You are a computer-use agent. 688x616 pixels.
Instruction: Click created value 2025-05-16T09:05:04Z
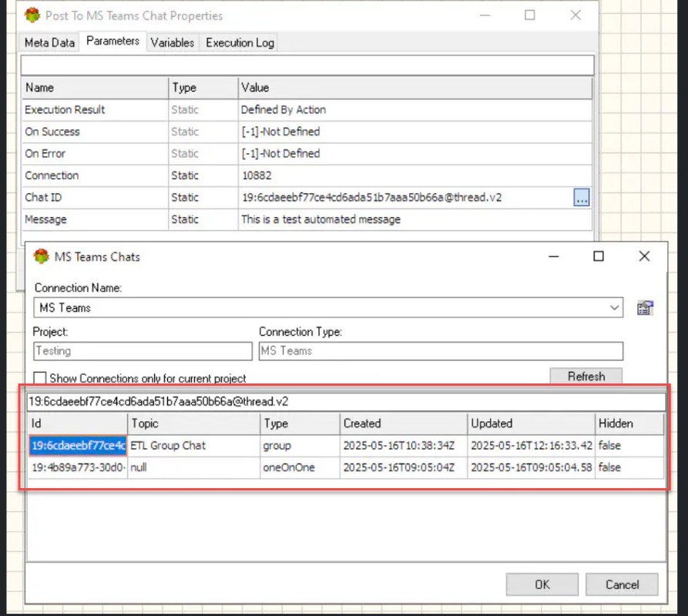(403, 467)
